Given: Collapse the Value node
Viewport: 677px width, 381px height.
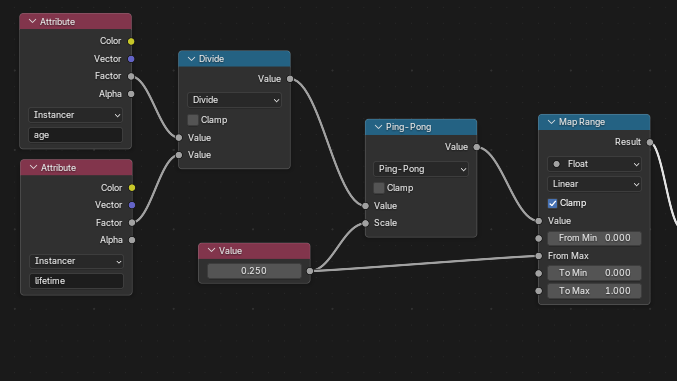Looking at the screenshot, I should click(x=211, y=251).
